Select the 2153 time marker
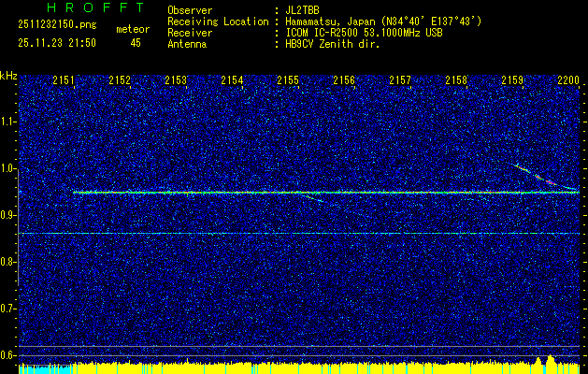588x374 pixels. pos(176,81)
